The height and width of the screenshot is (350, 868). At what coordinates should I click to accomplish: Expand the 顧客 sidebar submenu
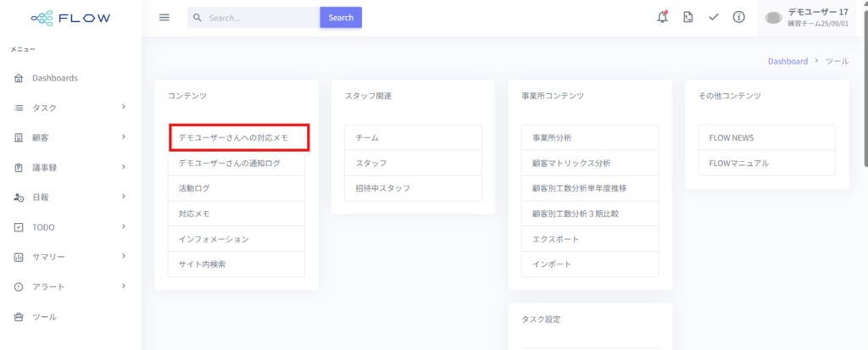tap(123, 137)
